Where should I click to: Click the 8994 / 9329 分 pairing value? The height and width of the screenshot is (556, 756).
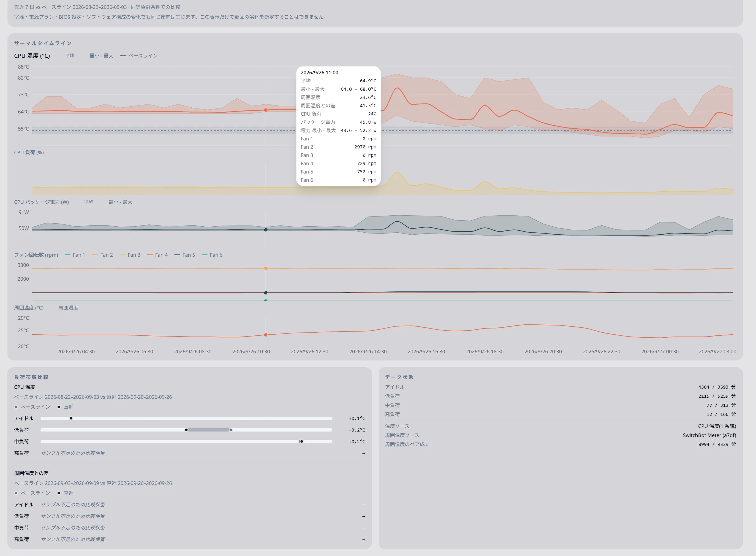pos(717,444)
